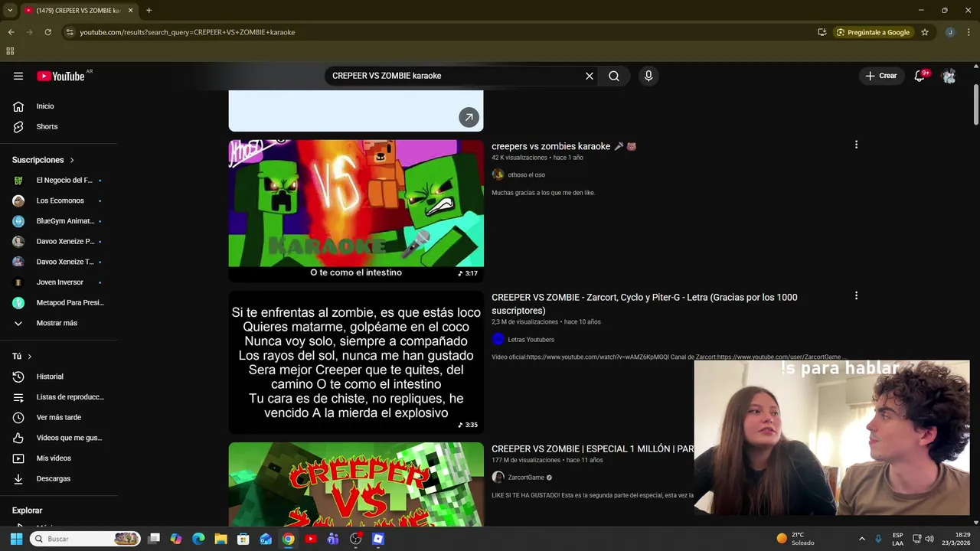Screen dimensions: 980x551
Task: Expand the Tú section
Action: (x=22, y=357)
